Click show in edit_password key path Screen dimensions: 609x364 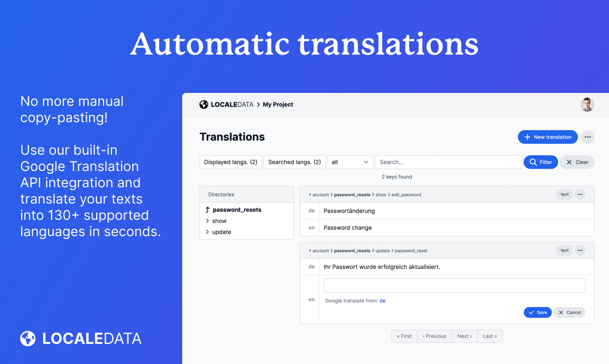pos(381,195)
